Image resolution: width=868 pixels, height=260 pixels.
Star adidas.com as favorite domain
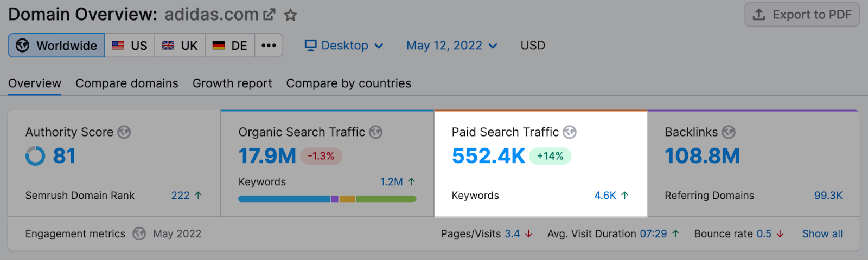[x=291, y=15]
